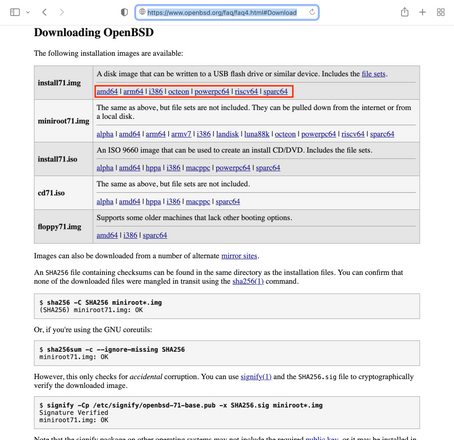The width and height of the screenshot is (454, 440).
Task: Open macppc link in cd71.iso row
Action: click(x=198, y=201)
